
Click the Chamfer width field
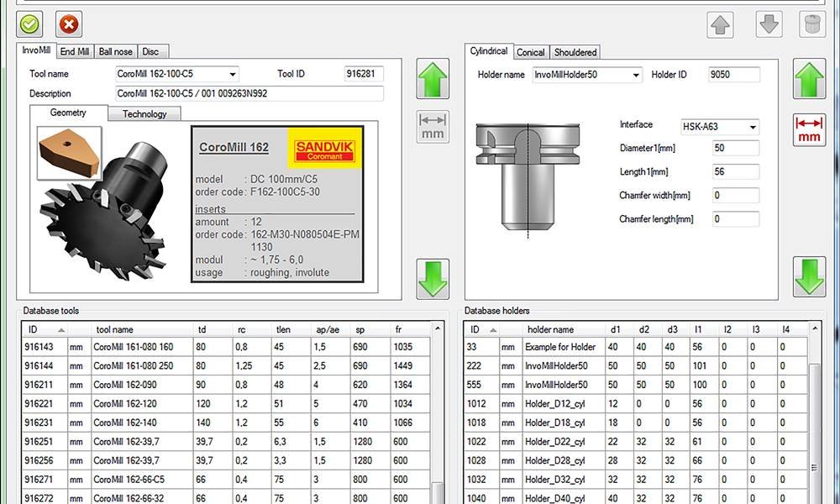[736, 196]
